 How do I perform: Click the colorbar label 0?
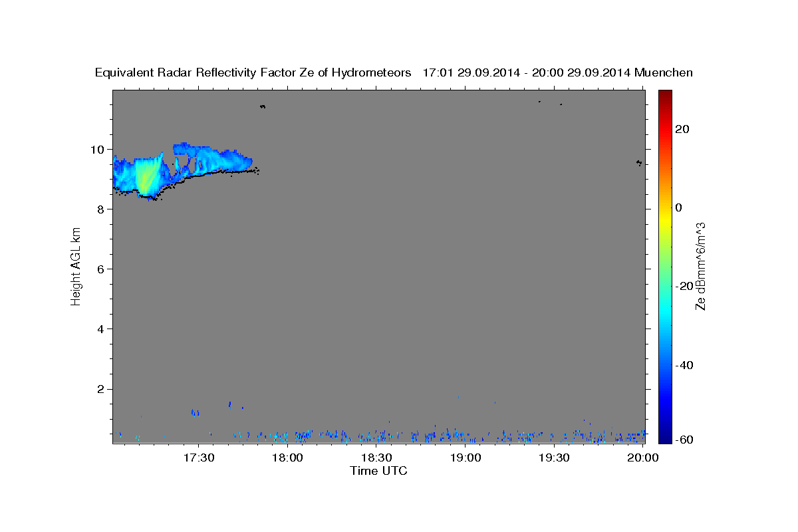[679, 207]
